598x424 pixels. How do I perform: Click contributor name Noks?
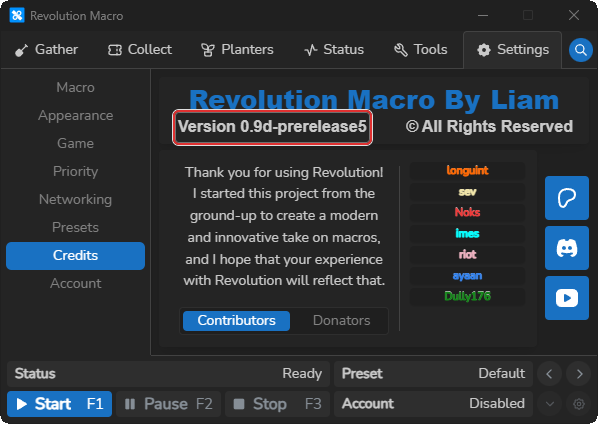click(x=467, y=212)
